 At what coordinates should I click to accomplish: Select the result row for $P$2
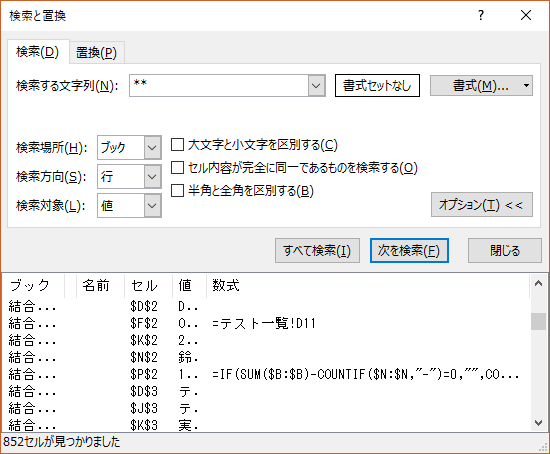pyautogui.click(x=267, y=374)
